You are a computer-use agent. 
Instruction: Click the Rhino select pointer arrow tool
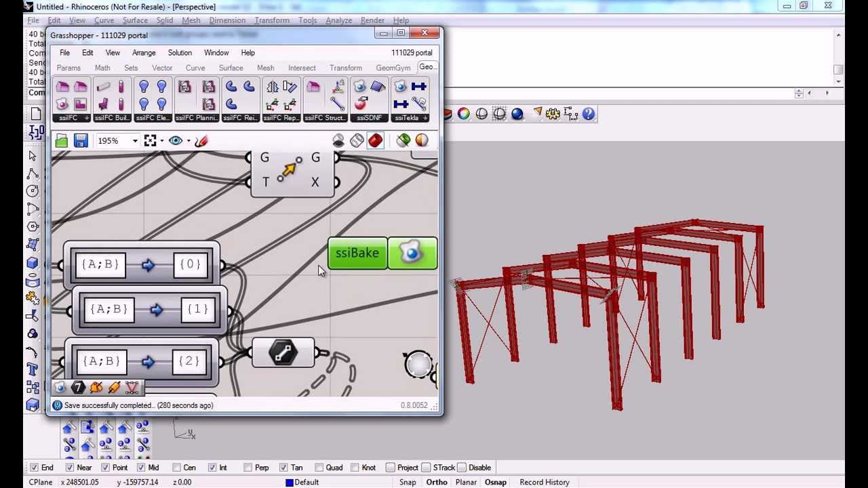point(32,156)
